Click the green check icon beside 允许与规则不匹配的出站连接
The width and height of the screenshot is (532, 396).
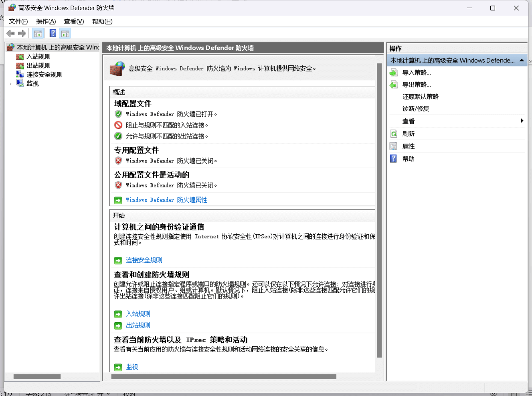tap(118, 136)
